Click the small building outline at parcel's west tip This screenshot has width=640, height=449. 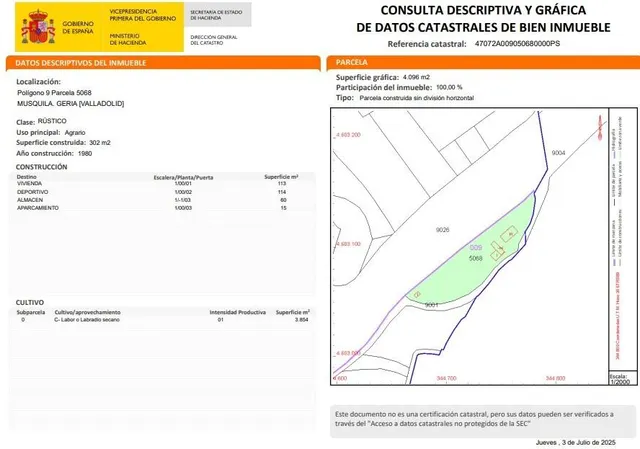click(x=417, y=294)
